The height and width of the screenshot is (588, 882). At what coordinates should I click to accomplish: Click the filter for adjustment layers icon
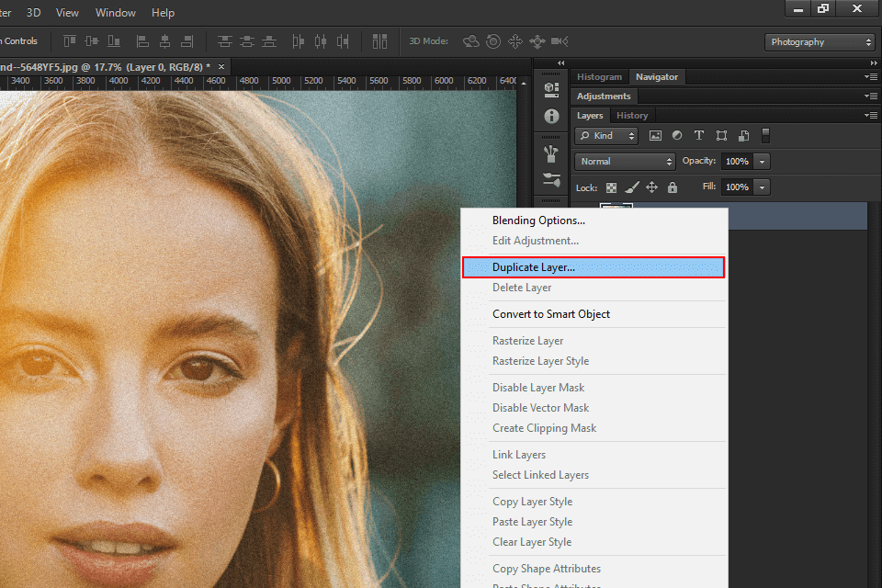(677, 135)
